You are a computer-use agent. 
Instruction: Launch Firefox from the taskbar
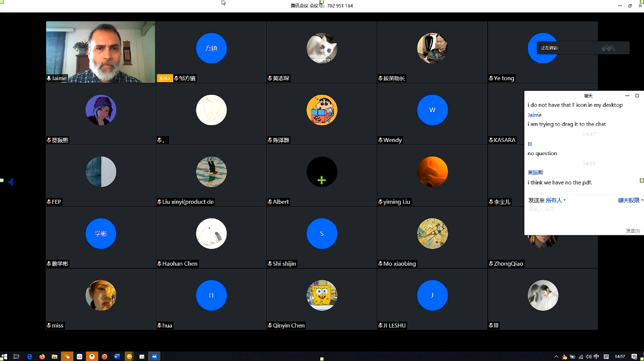(42, 356)
